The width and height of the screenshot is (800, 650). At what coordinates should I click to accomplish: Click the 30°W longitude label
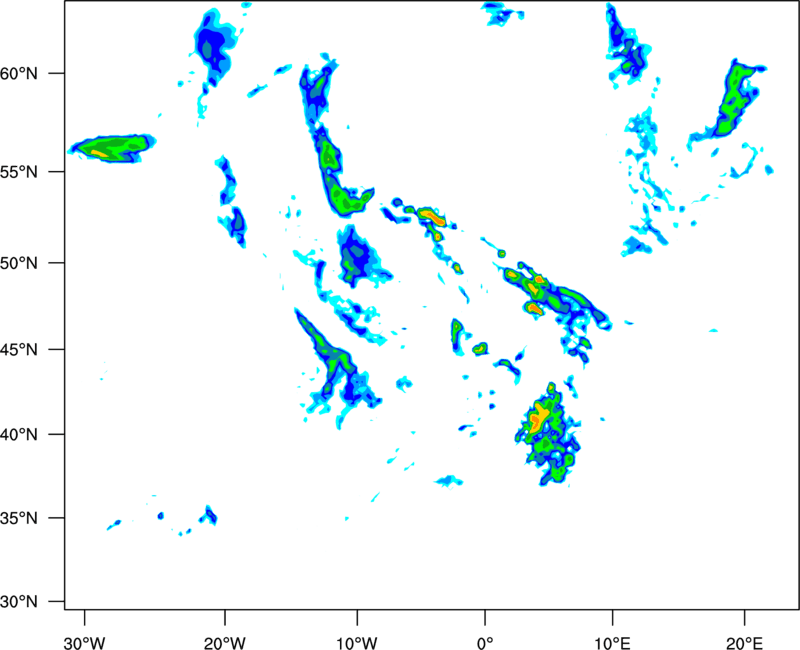pyautogui.click(x=84, y=643)
